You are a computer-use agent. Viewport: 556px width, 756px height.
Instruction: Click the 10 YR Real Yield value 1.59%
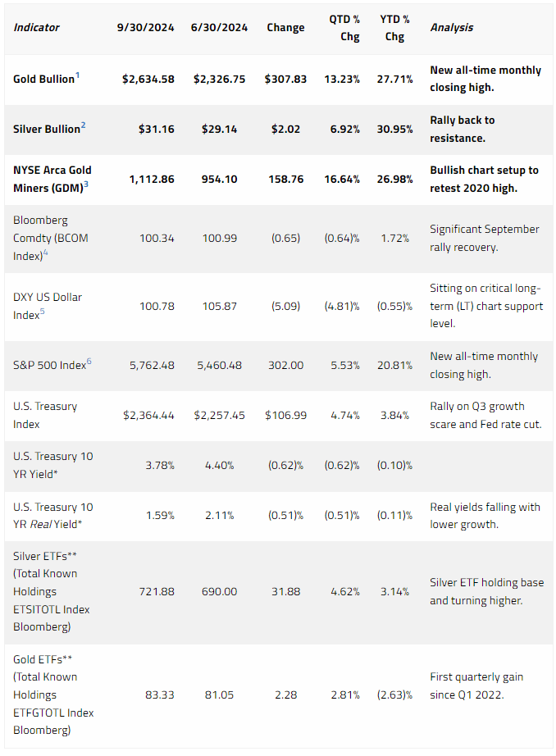click(160, 516)
